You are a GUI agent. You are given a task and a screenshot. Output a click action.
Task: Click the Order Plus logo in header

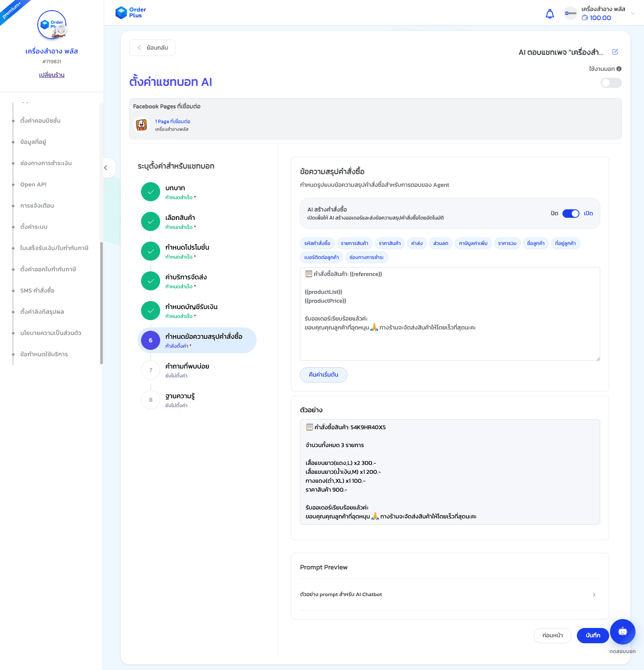(x=131, y=13)
